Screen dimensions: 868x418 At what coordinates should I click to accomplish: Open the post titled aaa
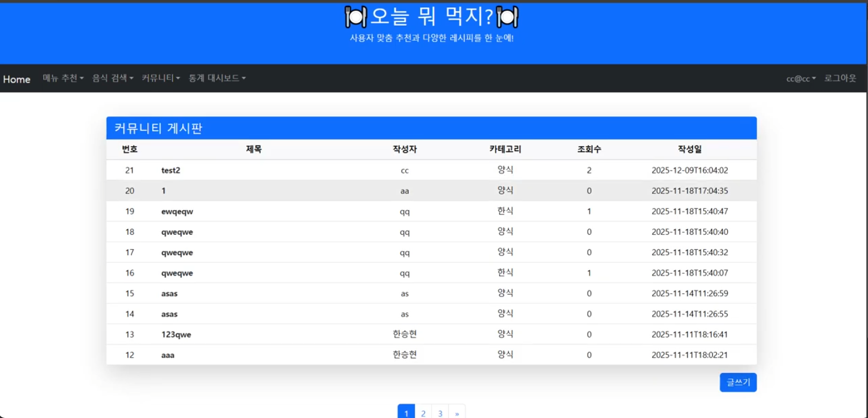tap(168, 355)
